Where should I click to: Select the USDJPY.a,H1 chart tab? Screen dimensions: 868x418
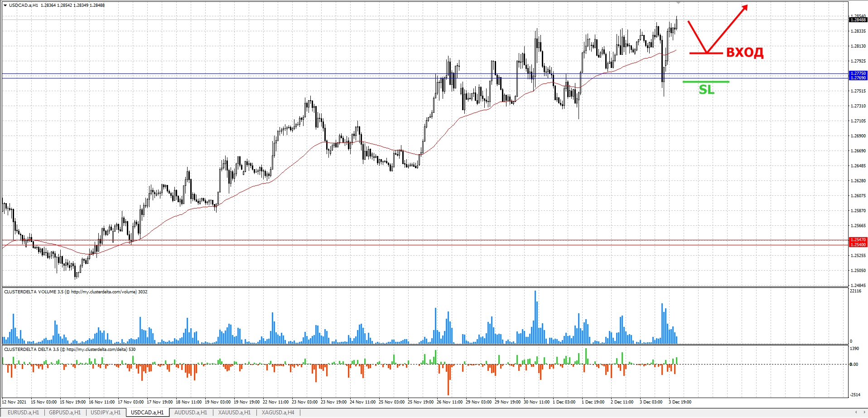(106, 413)
